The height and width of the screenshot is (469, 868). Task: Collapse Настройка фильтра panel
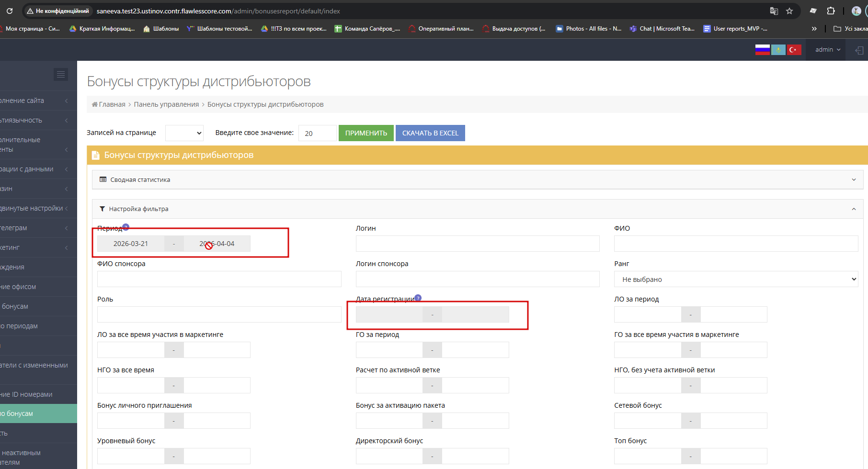coord(477,209)
